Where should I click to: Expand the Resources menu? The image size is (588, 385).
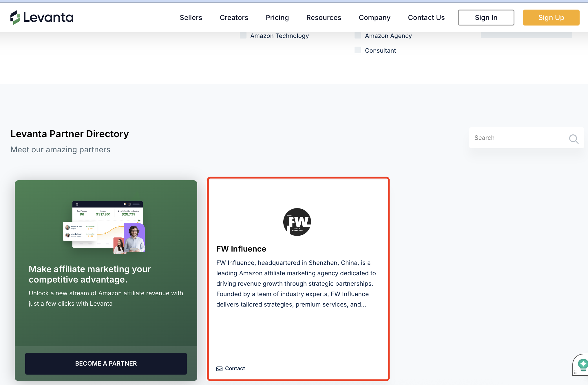[324, 18]
